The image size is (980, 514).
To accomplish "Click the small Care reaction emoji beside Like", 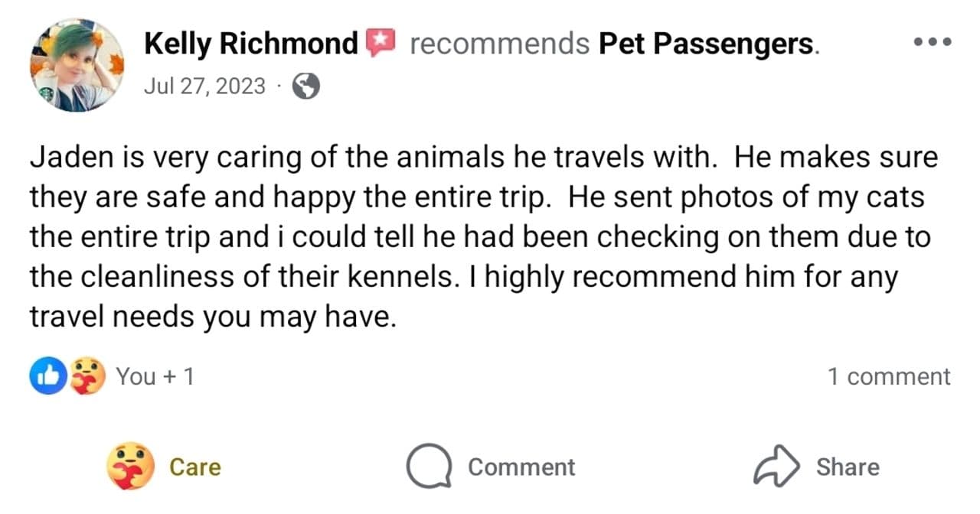I will click(x=87, y=376).
